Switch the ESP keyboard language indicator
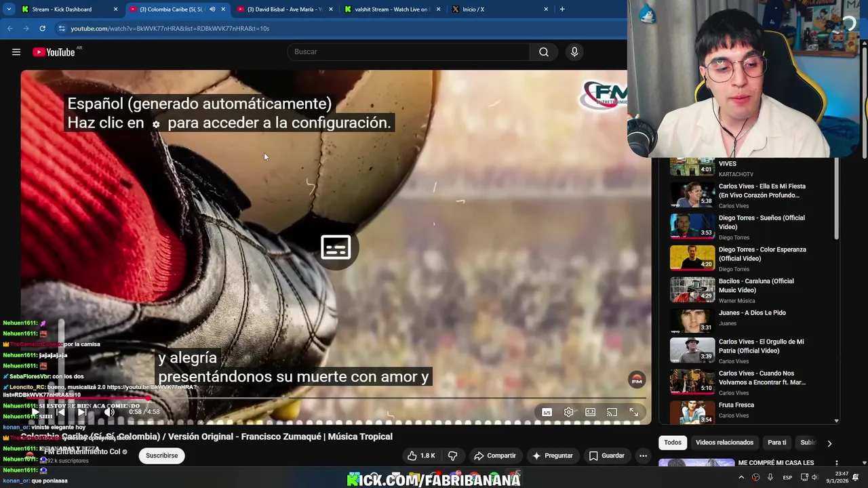 pos(787,478)
